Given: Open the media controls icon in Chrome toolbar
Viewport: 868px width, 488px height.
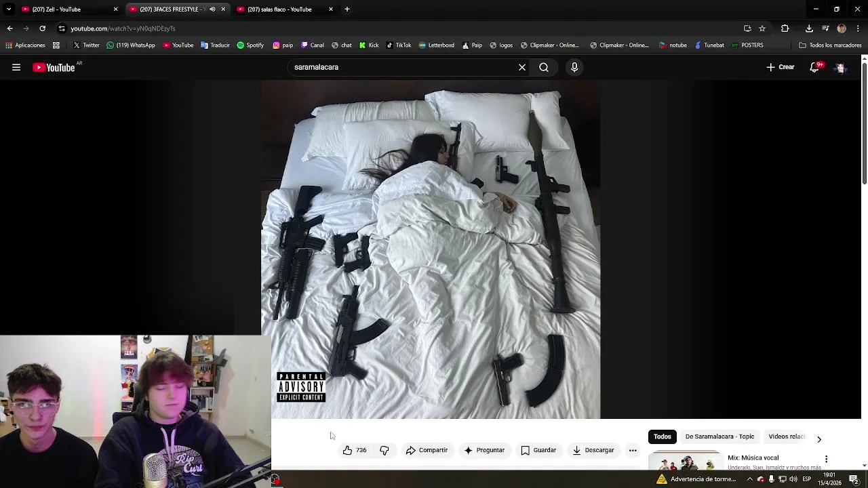Looking at the screenshot, I should coord(825,28).
